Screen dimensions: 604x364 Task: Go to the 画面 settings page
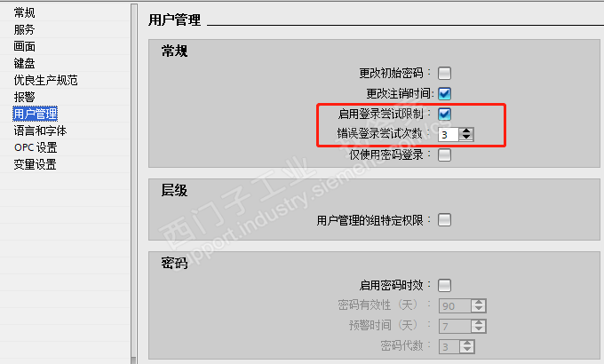(x=24, y=46)
